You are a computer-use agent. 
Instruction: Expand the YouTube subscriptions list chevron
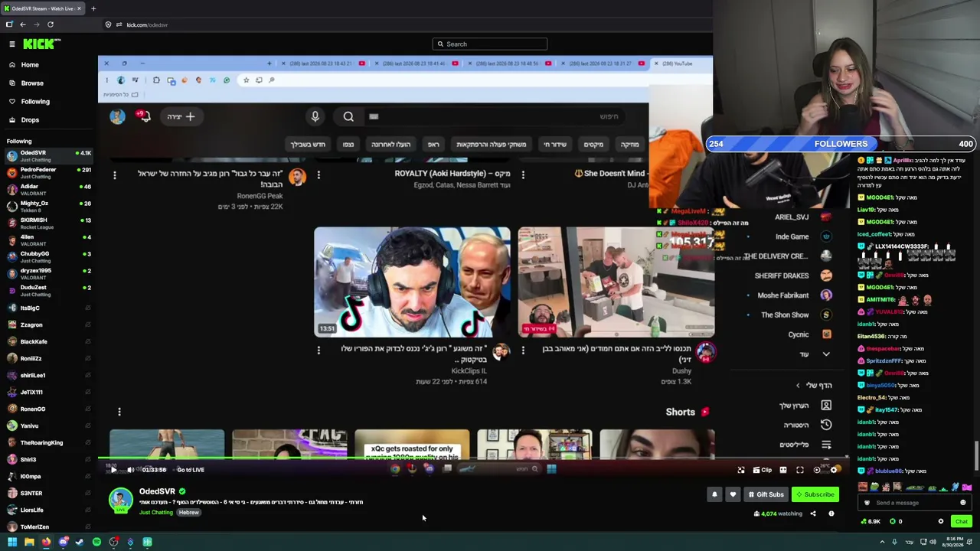point(826,354)
